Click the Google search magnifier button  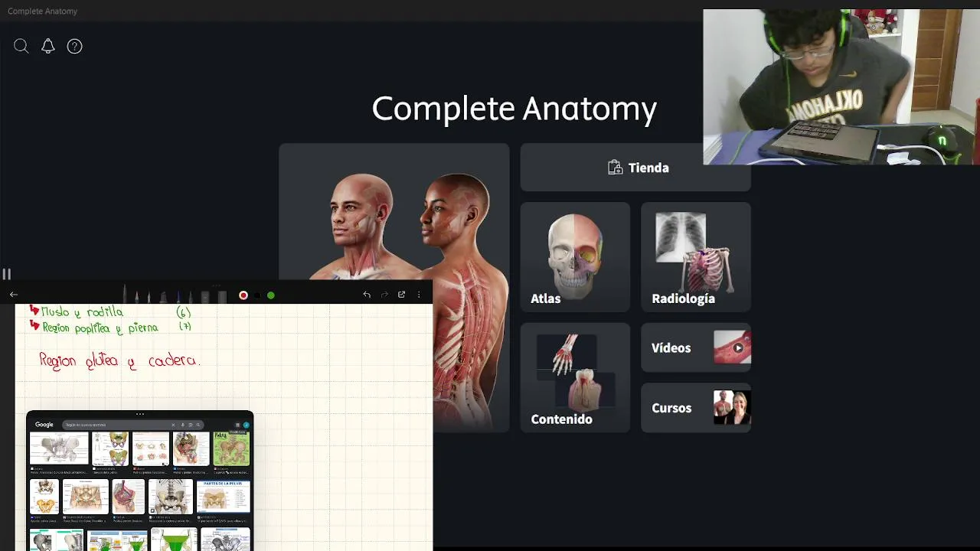coord(198,425)
